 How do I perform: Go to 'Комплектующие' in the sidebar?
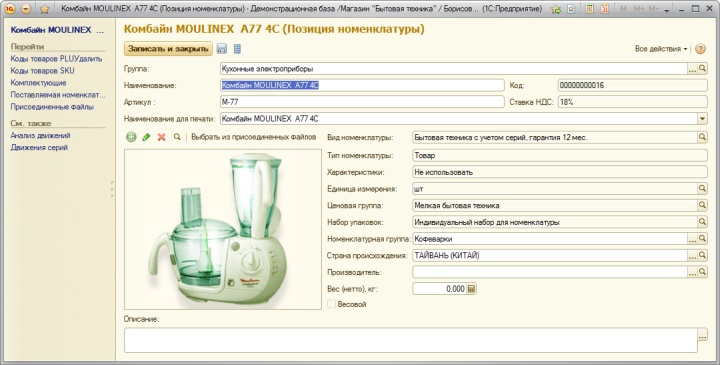pos(39,83)
